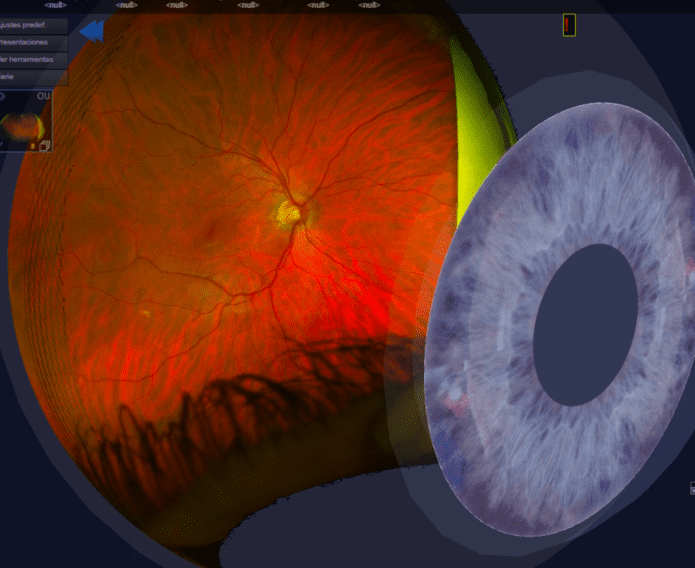695x568 pixels.
Task: Click the bright optic disc on retina
Action: pos(288,210)
